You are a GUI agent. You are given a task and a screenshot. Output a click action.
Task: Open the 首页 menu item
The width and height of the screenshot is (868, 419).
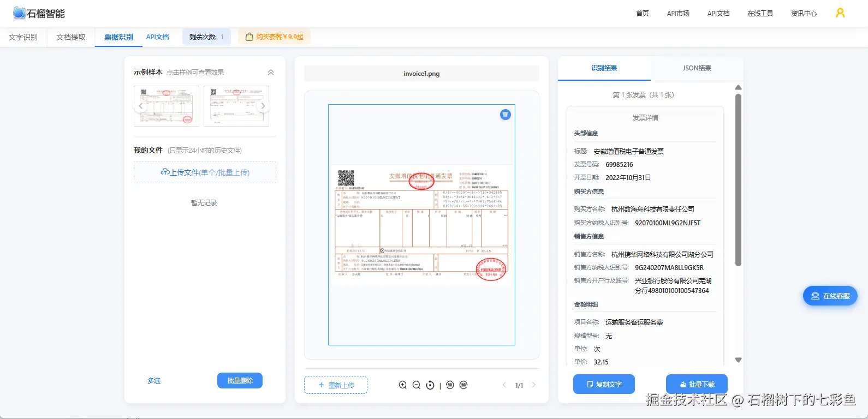(x=643, y=14)
